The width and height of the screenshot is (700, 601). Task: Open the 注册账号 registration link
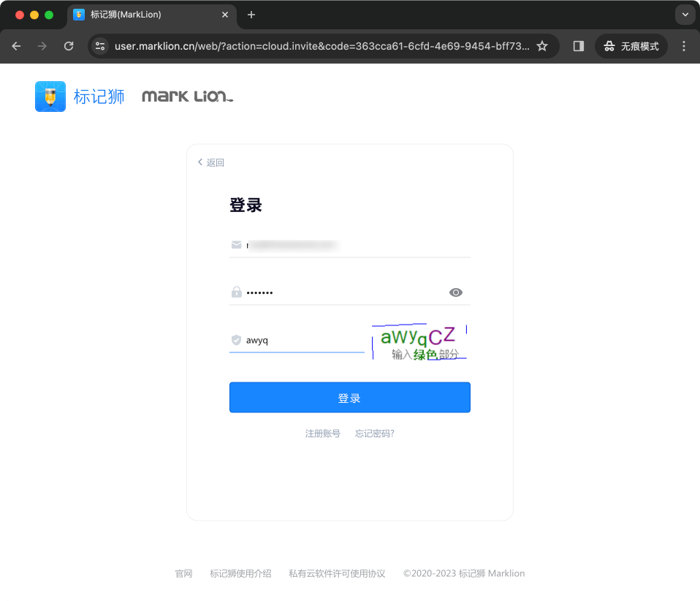[x=322, y=433]
